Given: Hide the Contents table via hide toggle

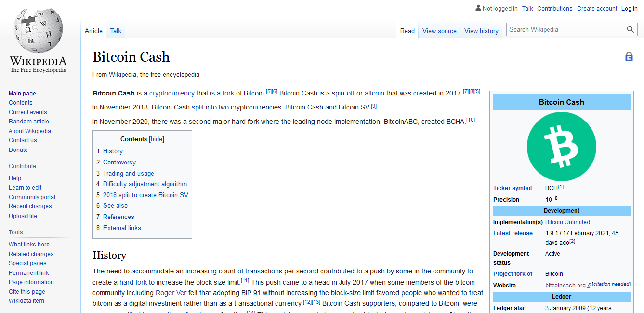Looking at the screenshot, I should [x=157, y=139].
